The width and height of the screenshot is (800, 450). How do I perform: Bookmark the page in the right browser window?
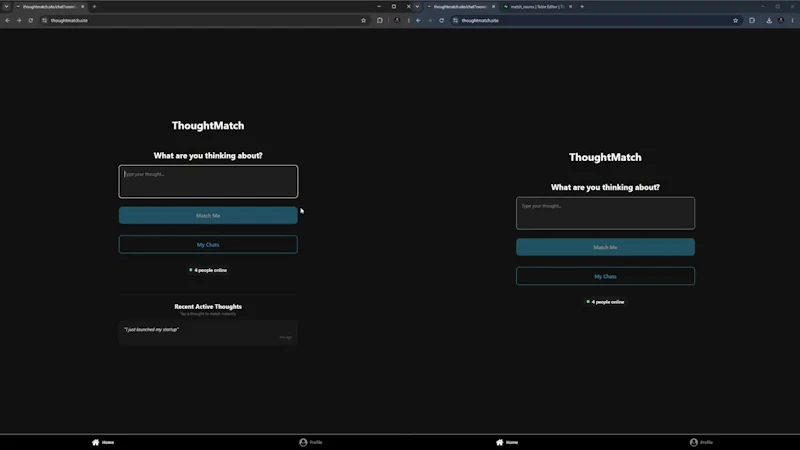click(x=735, y=20)
